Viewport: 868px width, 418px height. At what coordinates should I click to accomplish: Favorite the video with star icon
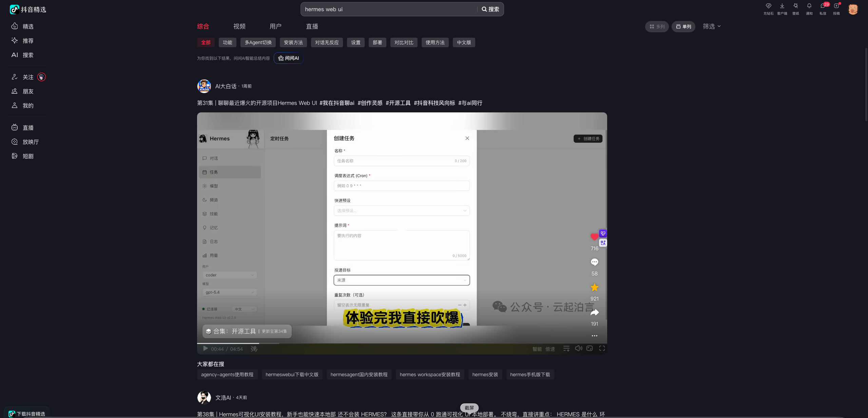pyautogui.click(x=594, y=287)
